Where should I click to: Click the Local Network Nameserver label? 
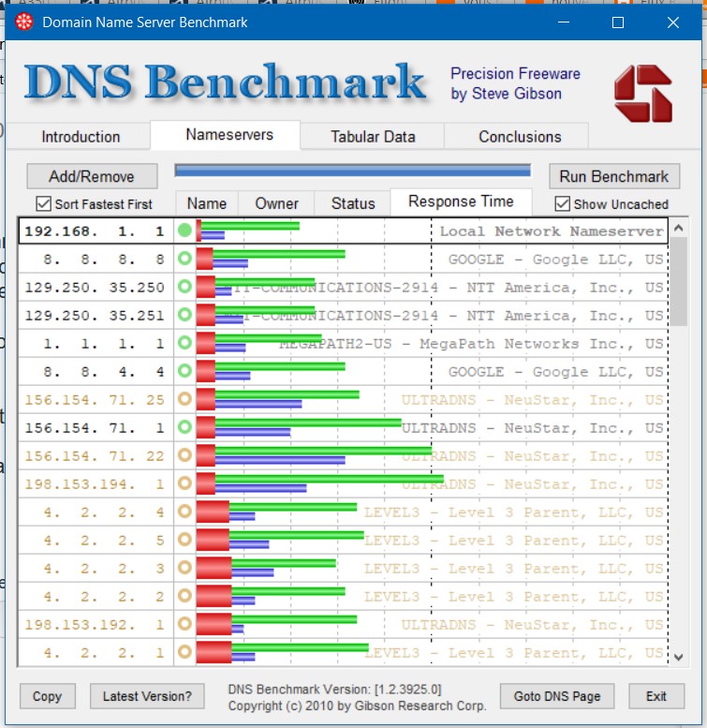552,230
